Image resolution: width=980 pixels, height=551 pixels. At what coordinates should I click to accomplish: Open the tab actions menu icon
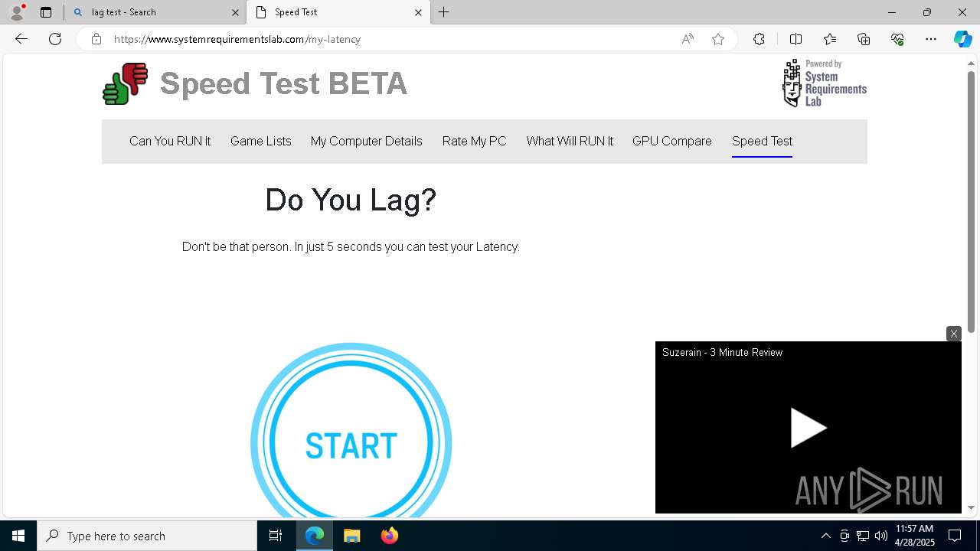tap(46, 12)
